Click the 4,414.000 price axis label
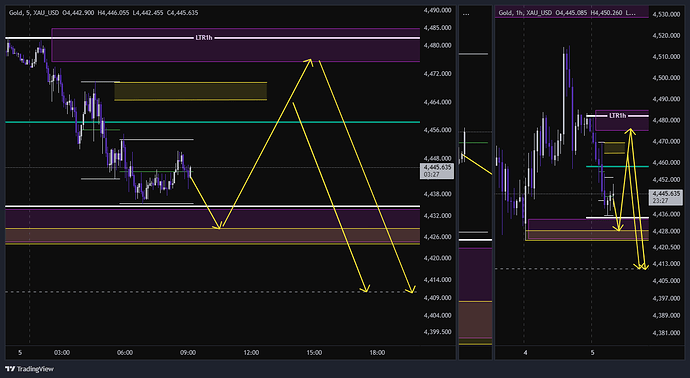The height and width of the screenshot is (378, 690). click(437, 279)
